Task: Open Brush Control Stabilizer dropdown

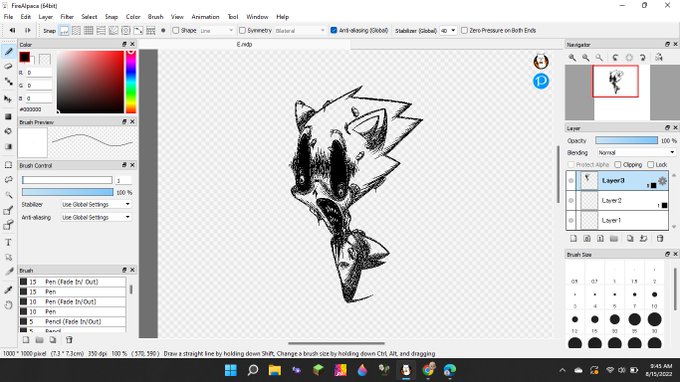Action: 96,204
